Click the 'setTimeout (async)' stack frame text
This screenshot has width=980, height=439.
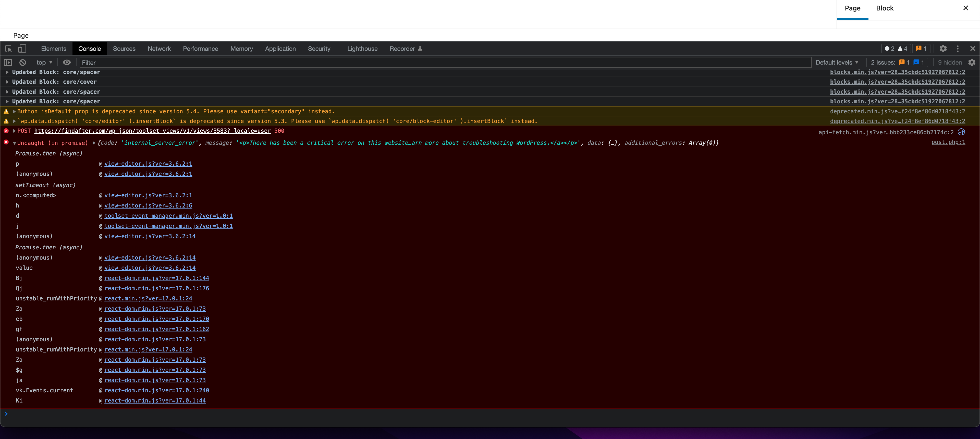pyautogui.click(x=45, y=185)
